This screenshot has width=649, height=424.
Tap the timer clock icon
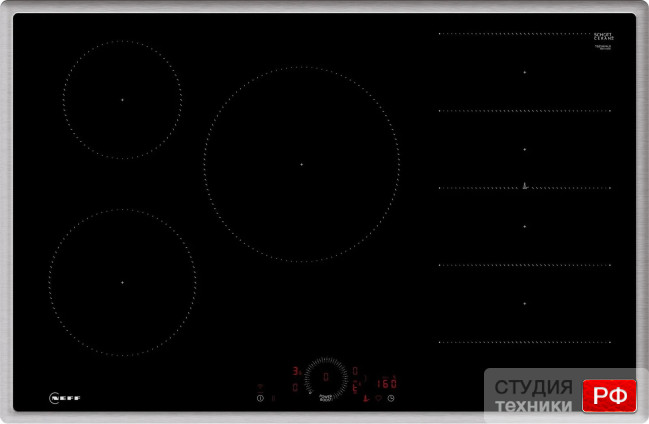click(392, 398)
